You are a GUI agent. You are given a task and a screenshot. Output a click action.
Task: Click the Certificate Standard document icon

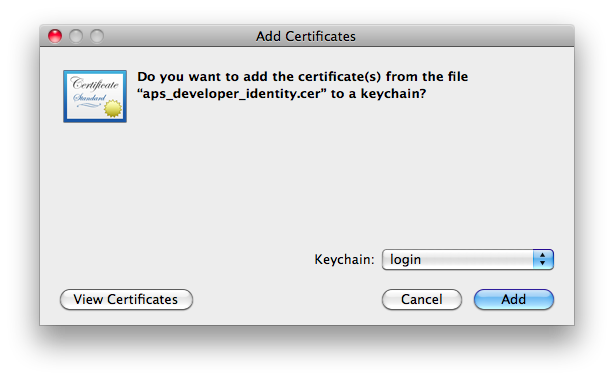tap(95, 96)
